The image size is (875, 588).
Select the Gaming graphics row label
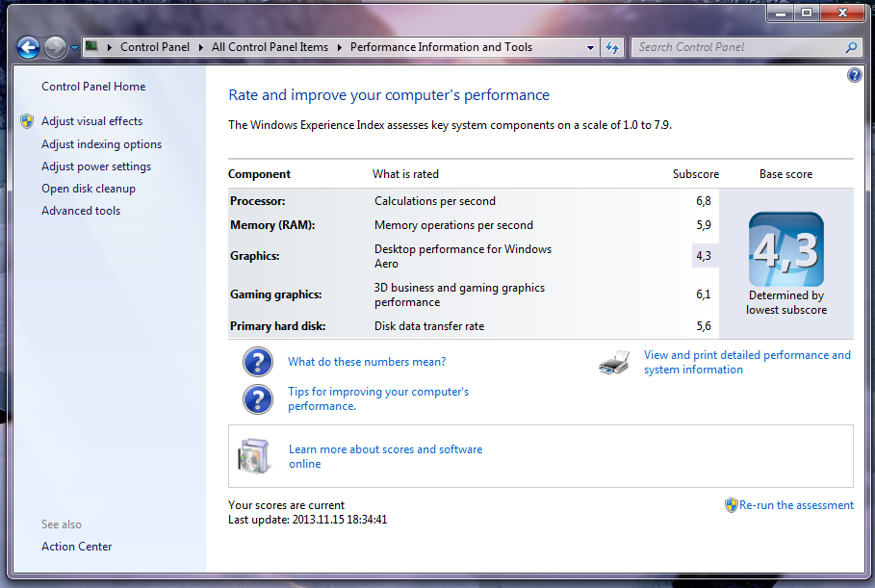pyautogui.click(x=275, y=294)
